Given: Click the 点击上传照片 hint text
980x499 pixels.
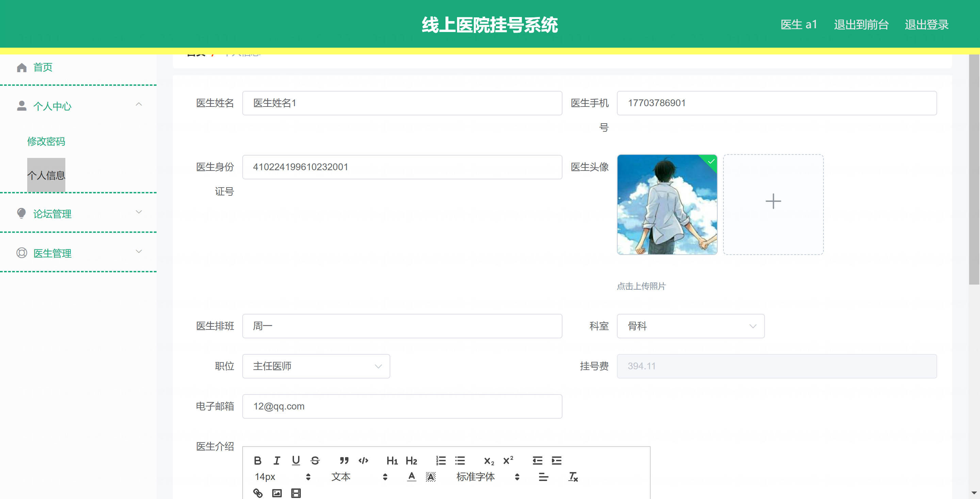Looking at the screenshot, I should (x=641, y=286).
